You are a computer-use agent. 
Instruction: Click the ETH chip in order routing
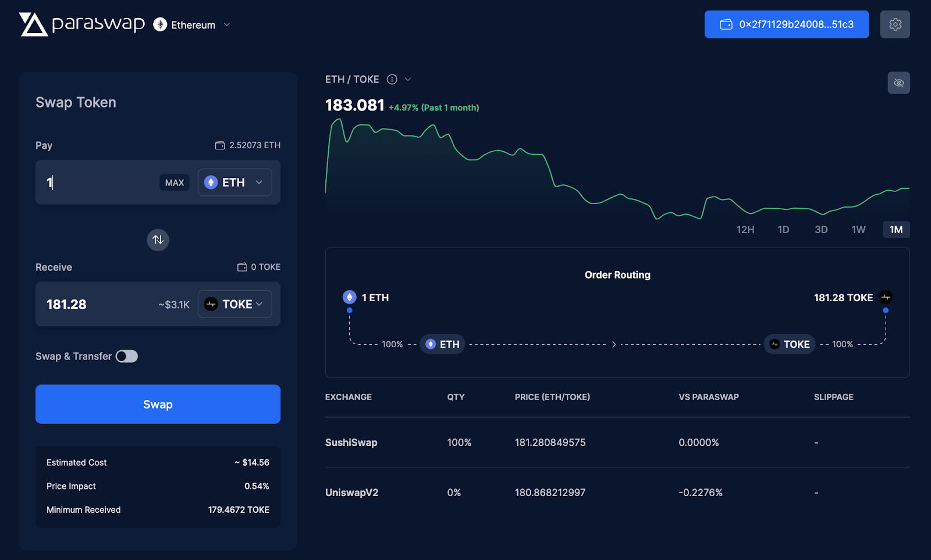pos(443,344)
